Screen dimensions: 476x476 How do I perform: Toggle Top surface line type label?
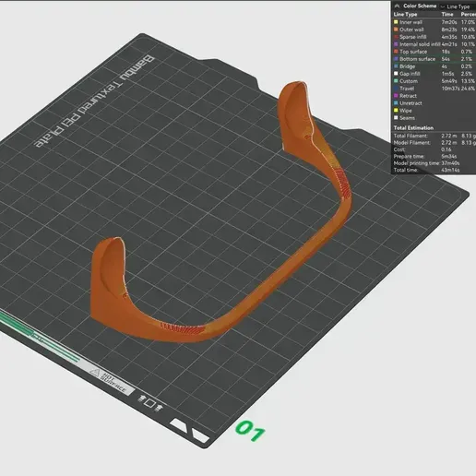(413, 52)
